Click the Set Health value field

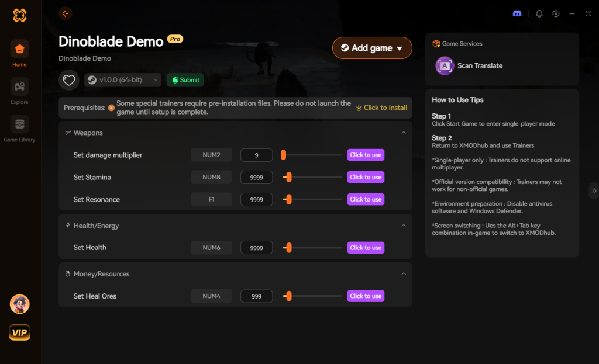coord(256,248)
